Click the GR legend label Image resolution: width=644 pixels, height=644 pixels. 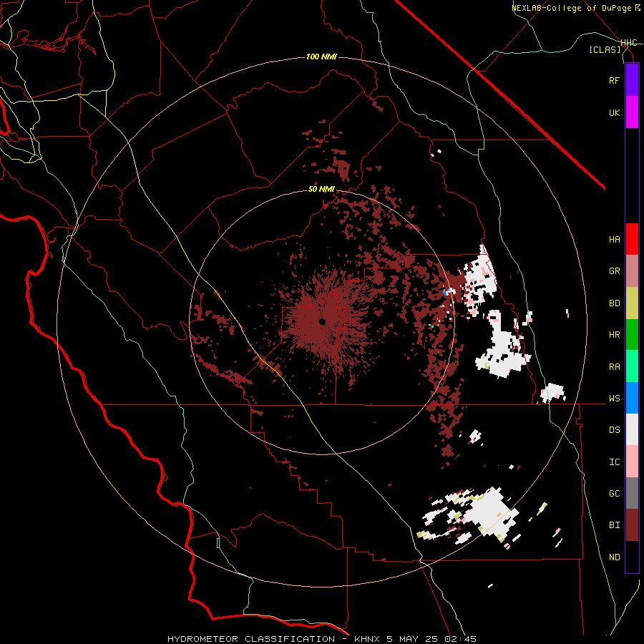pyautogui.click(x=614, y=271)
